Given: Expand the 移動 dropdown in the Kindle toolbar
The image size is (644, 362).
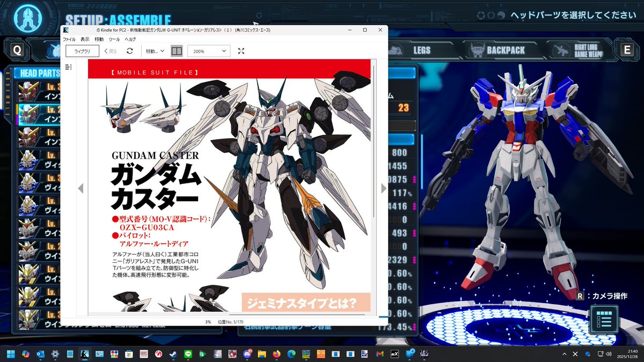Looking at the screenshot, I should [156, 51].
